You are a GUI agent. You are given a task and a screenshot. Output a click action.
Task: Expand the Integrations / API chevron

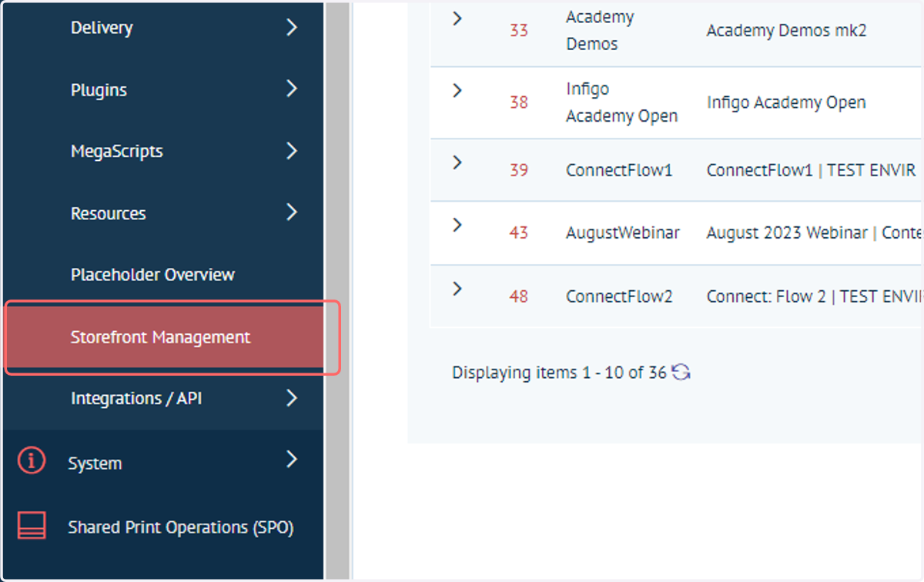tap(291, 398)
